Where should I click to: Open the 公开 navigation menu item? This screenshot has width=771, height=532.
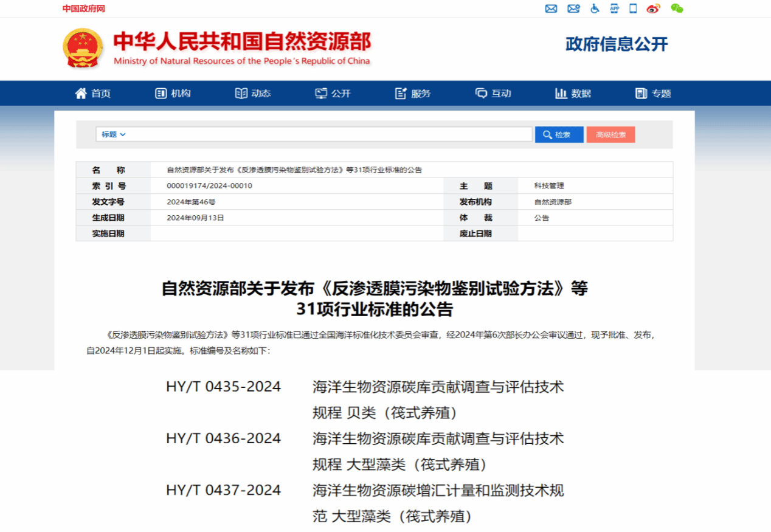333,93
